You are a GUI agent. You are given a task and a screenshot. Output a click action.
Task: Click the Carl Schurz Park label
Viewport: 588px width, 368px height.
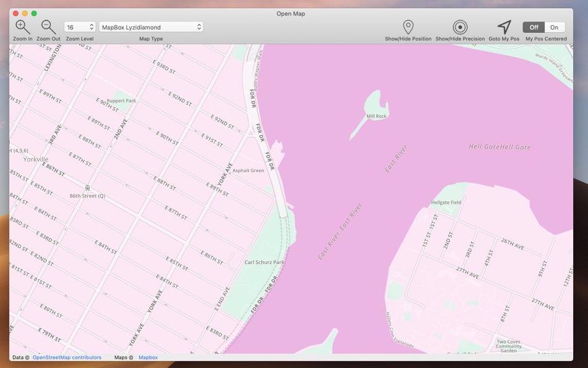[x=264, y=262]
